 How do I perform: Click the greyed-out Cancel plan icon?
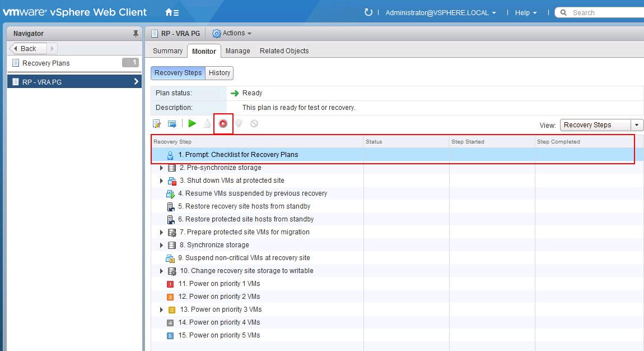click(254, 123)
